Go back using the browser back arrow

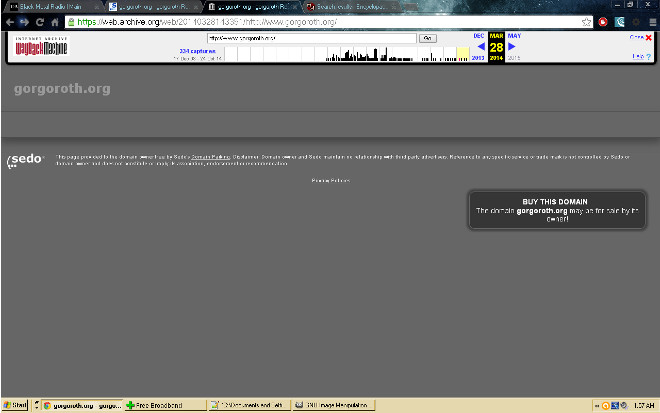tap(10, 22)
